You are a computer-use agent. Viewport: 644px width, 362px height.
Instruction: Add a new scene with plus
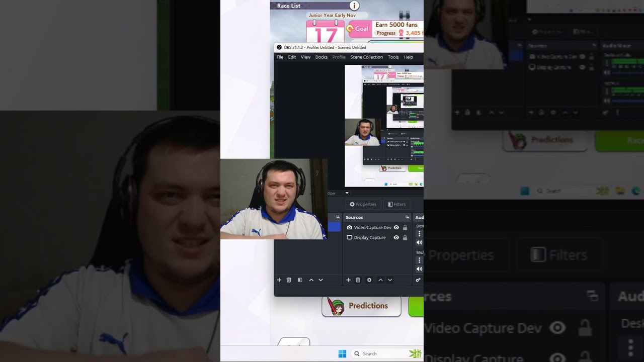(x=279, y=280)
